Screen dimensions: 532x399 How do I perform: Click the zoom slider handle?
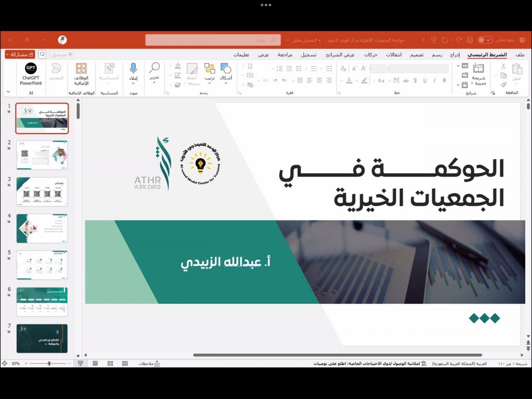49,363
